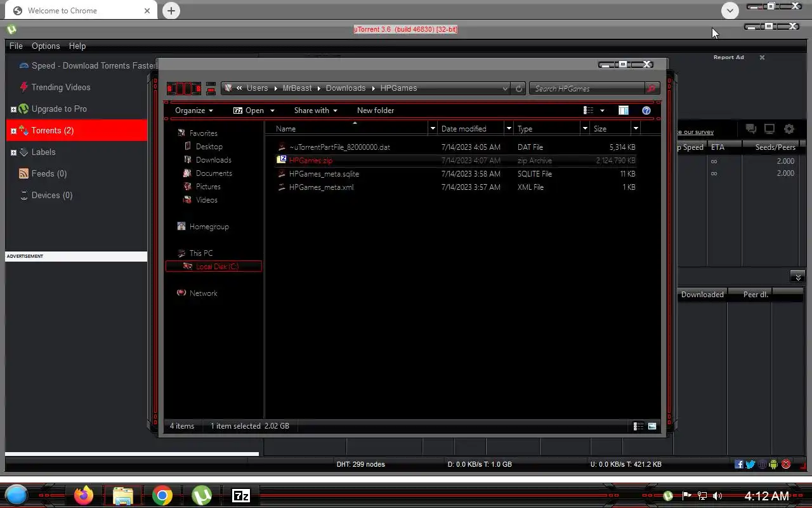
Task: Click Report Ad link in uTorrent
Action: click(x=728, y=57)
